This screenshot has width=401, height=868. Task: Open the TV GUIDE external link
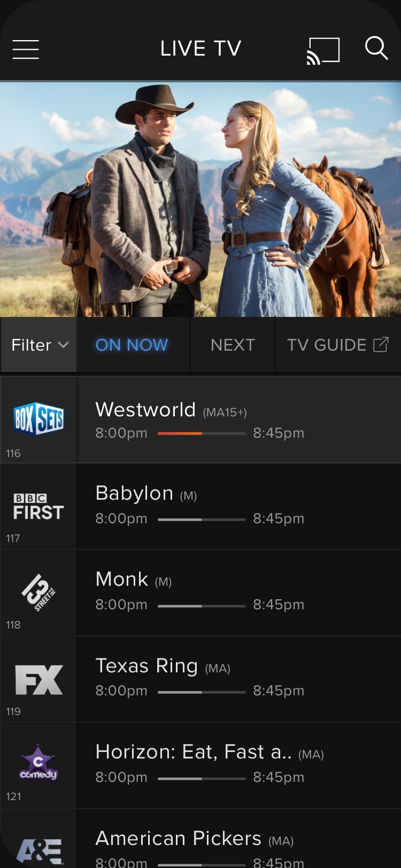click(x=338, y=345)
